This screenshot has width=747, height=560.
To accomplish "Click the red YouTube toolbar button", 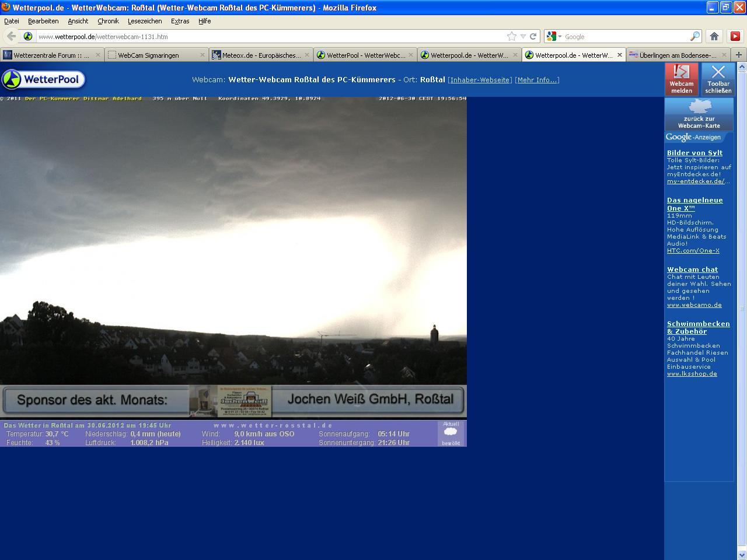I will (735, 36).
